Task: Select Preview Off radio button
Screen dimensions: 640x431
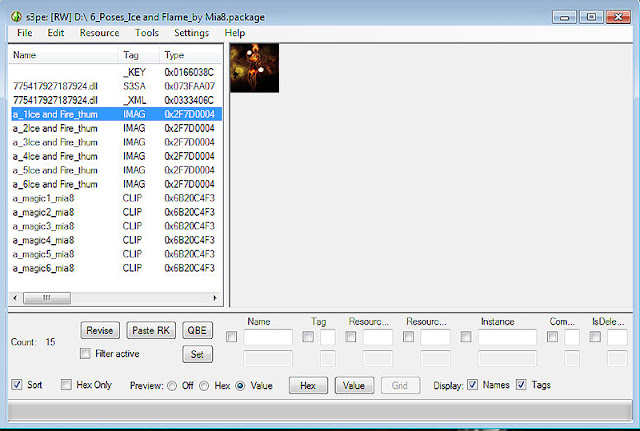Action: click(x=172, y=386)
